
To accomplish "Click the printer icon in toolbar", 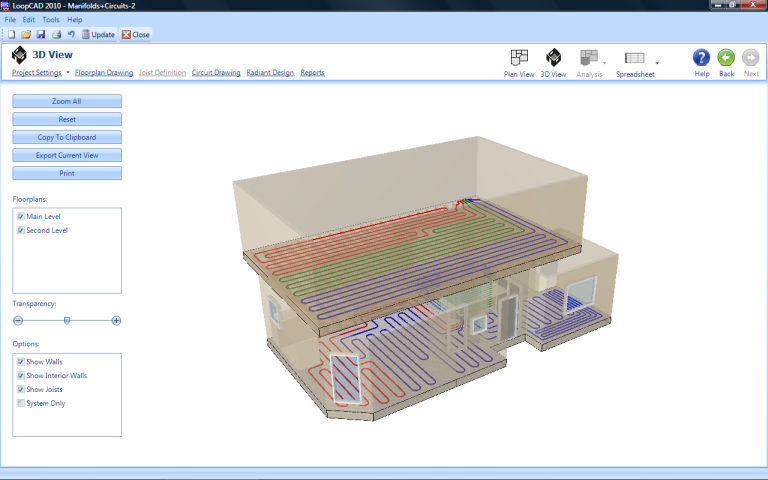I will [x=56, y=34].
